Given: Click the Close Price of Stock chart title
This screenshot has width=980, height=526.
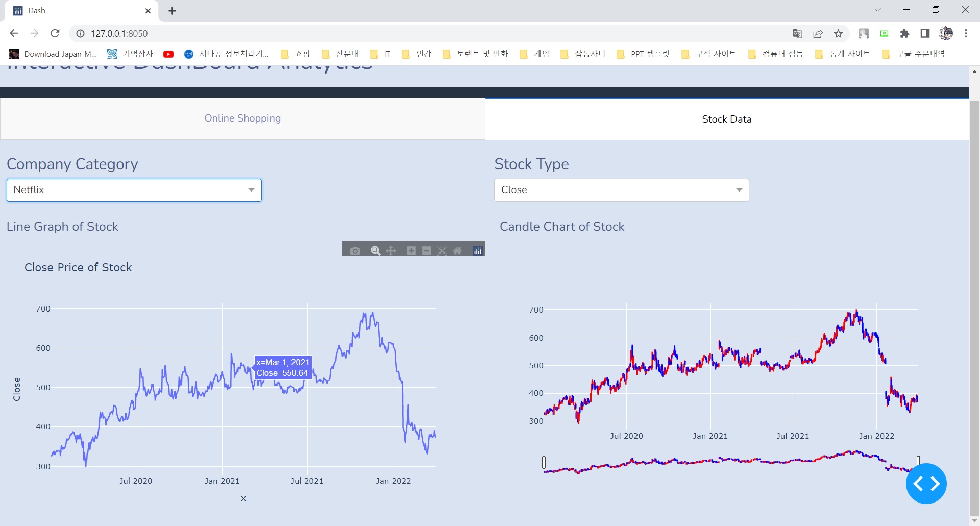Looking at the screenshot, I should [x=78, y=267].
